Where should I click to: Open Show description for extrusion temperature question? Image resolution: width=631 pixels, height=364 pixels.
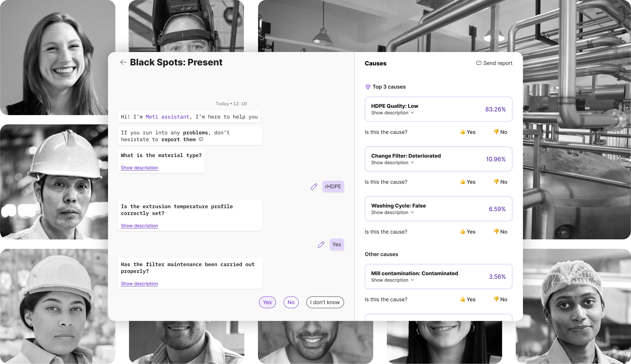[139, 226]
